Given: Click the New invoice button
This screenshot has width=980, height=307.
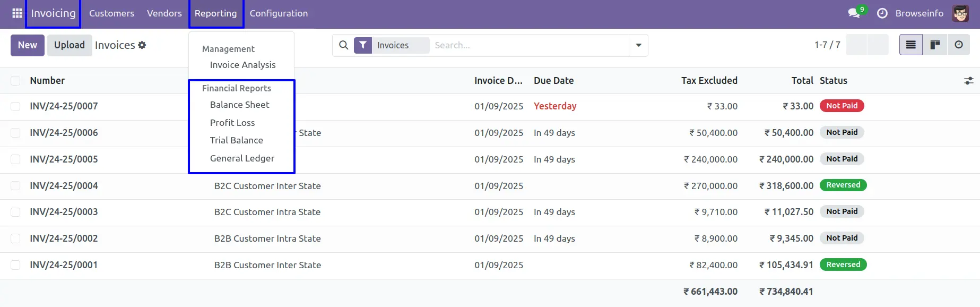Looking at the screenshot, I should pos(28,45).
